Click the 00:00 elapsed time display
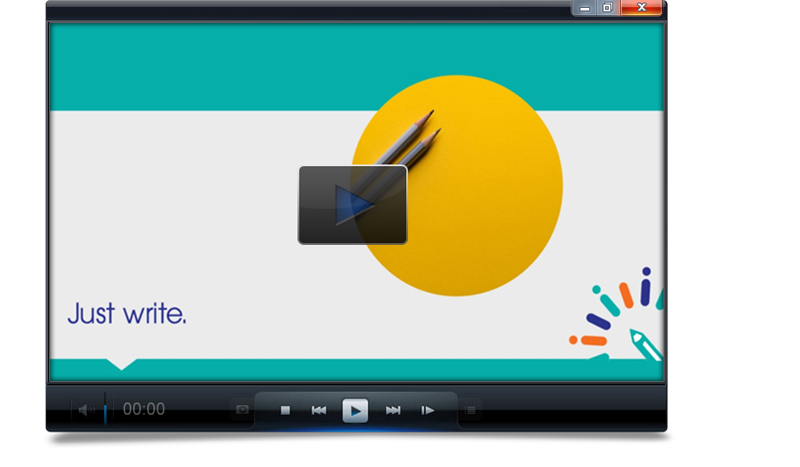800x467 pixels. click(x=144, y=409)
